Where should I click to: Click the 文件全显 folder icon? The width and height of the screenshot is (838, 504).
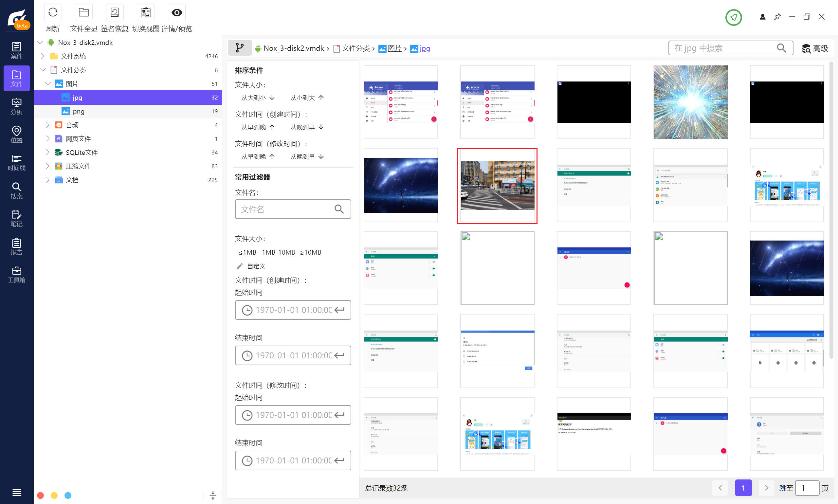point(83,12)
